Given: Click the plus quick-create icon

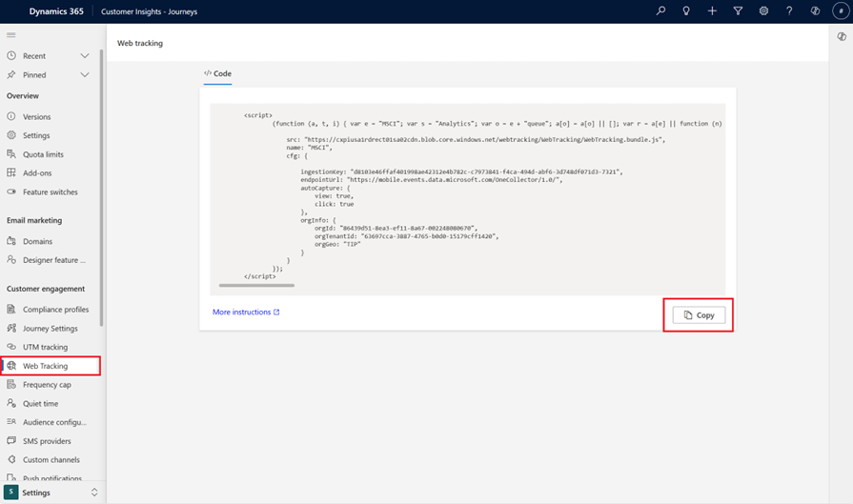Looking at the screenshot, I should coord(712,11).
